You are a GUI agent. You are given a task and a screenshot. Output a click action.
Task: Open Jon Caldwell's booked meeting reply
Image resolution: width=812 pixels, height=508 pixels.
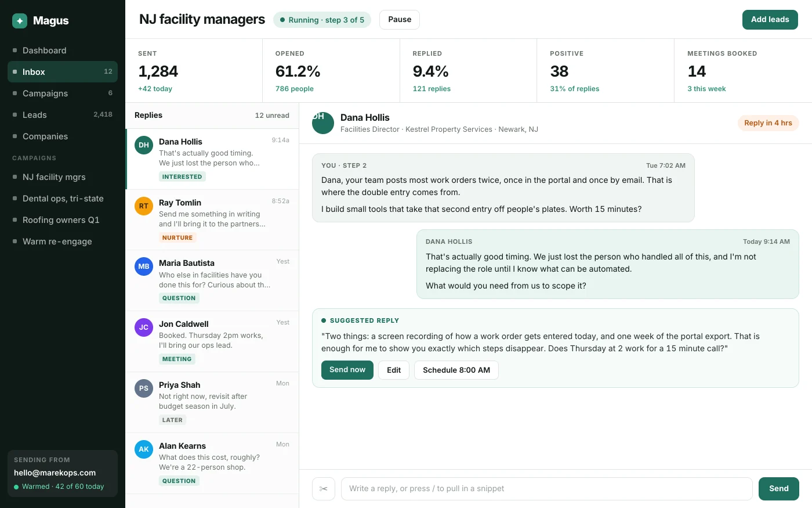coord(212,342)
